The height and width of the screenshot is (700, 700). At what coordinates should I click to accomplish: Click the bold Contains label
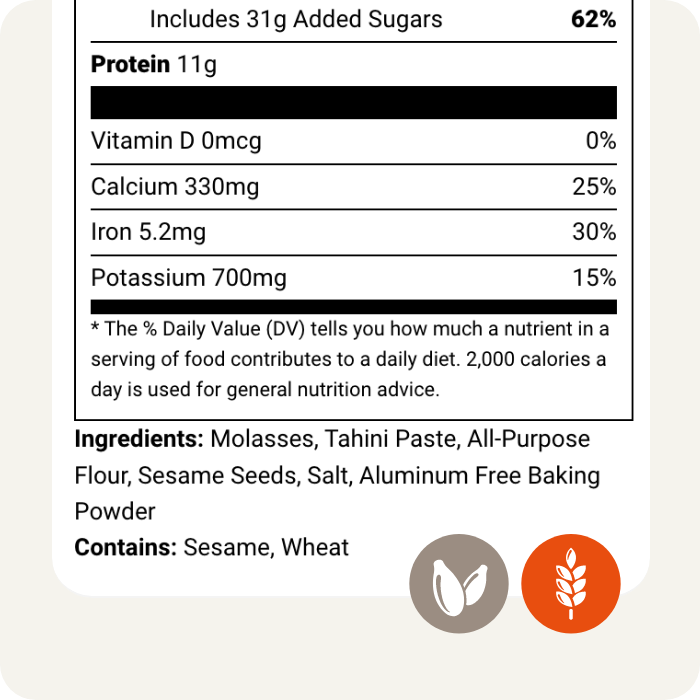[126, 547]
